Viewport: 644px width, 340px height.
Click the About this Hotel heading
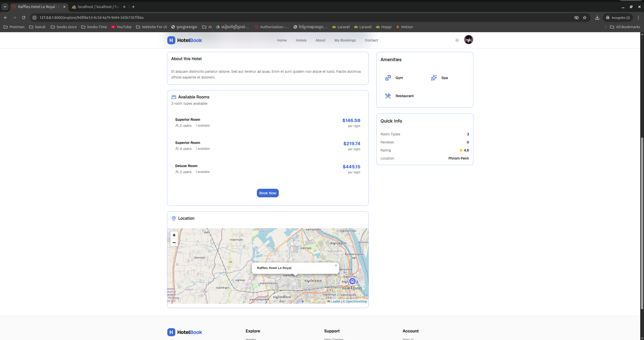point(186,59)
